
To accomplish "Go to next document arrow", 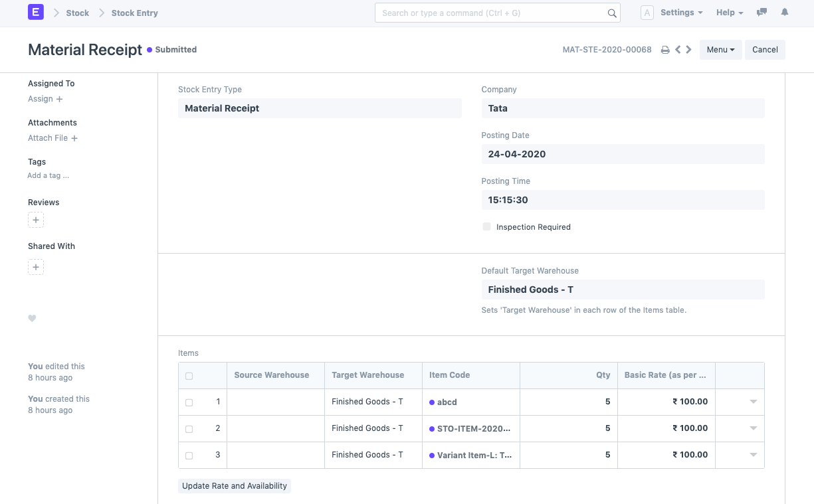I will [x=689, y=50].
